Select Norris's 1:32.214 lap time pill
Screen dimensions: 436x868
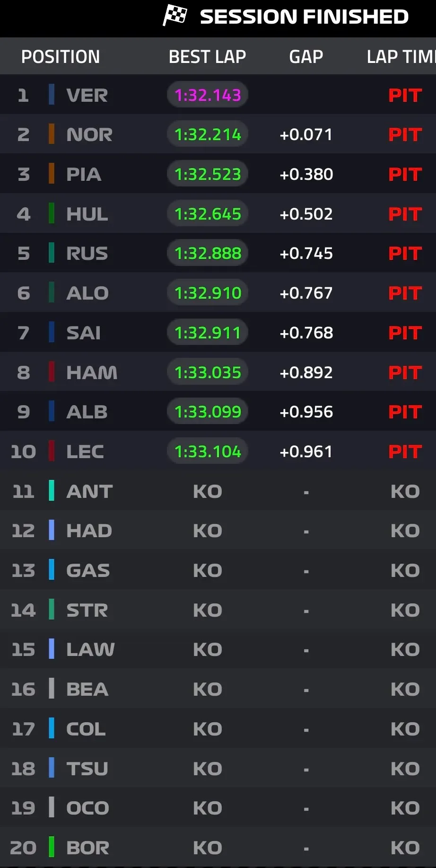(x=208, y=135)
